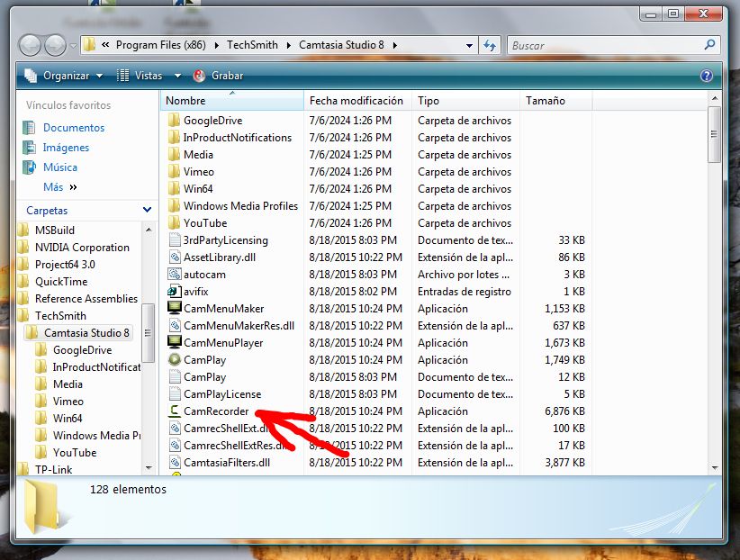Image resolution: width=740 pixels, height=560 pixels.
Task: Click the GoogleDrive folder icon in file list
Action: click(174, 120)
